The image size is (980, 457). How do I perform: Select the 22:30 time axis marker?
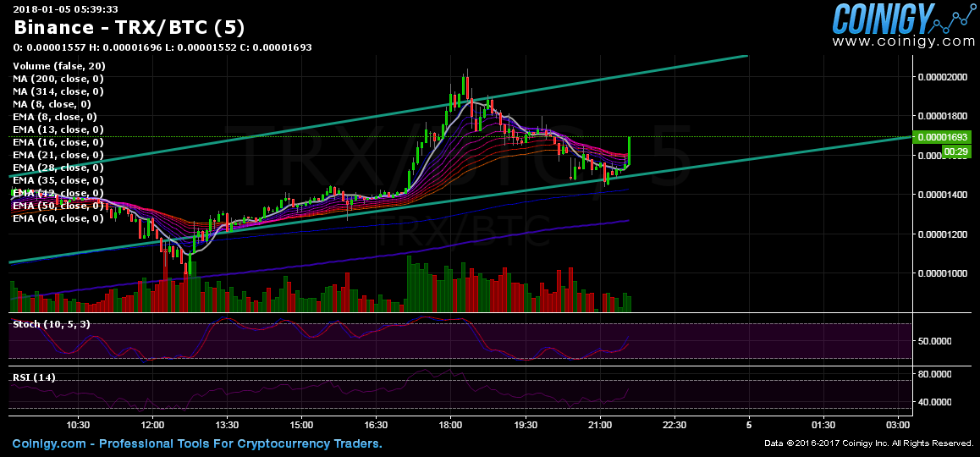[674, 424]
